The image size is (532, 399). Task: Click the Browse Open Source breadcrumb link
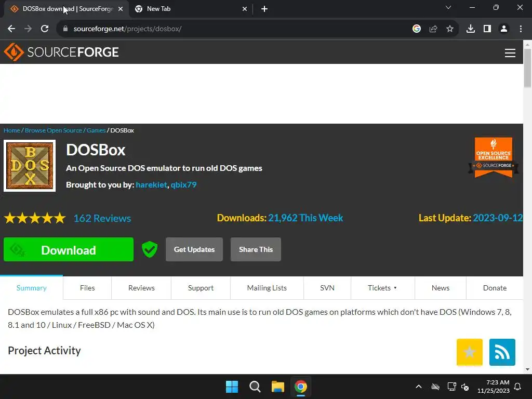tap(54, 130)
